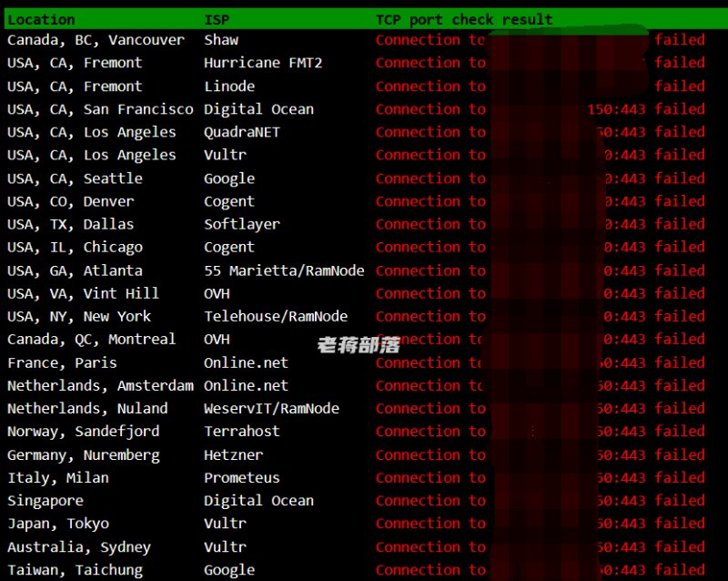Click Cogent in the Chicago row
This screenshot has width=728, height=581.
pyautogui.click(x=229, y=248)
